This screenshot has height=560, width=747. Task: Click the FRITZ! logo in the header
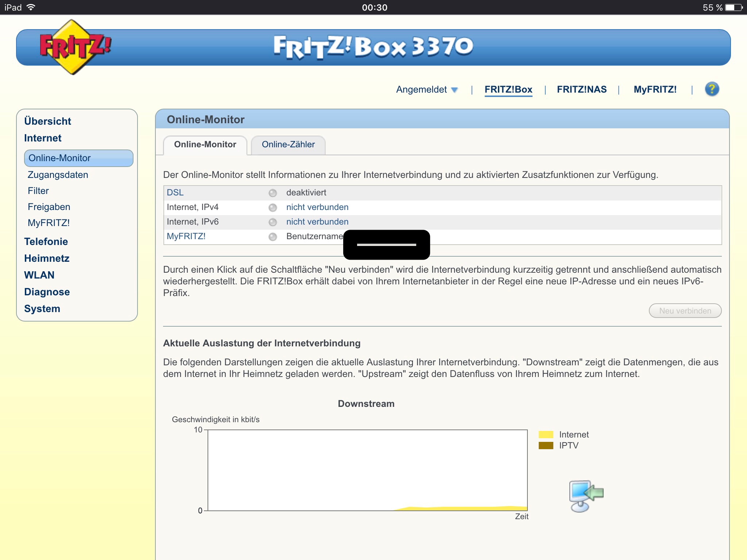pos(75,47)
